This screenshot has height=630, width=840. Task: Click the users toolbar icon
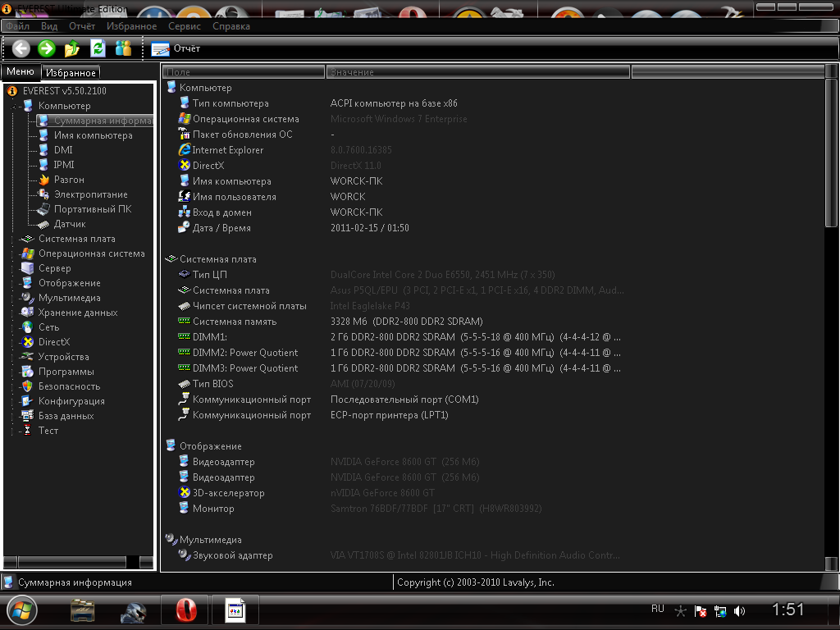click(123, 48)
